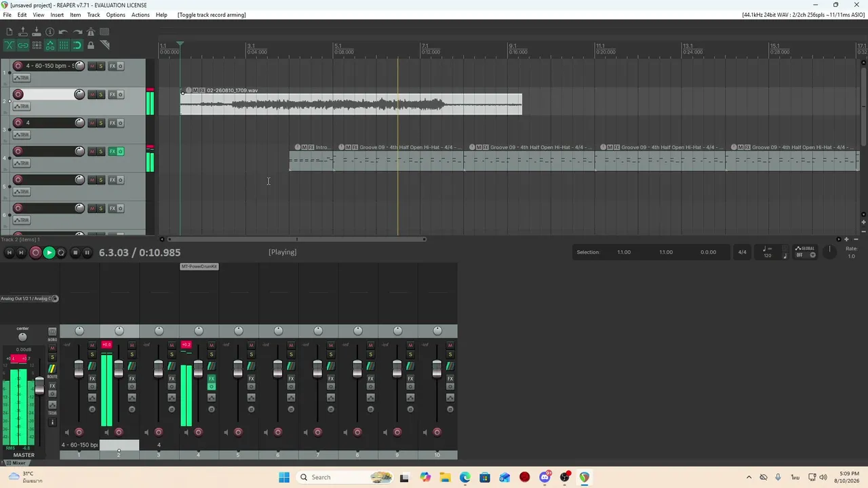Click the Pause transport button
Screen dimensions: 868x488
pos(87,252)
